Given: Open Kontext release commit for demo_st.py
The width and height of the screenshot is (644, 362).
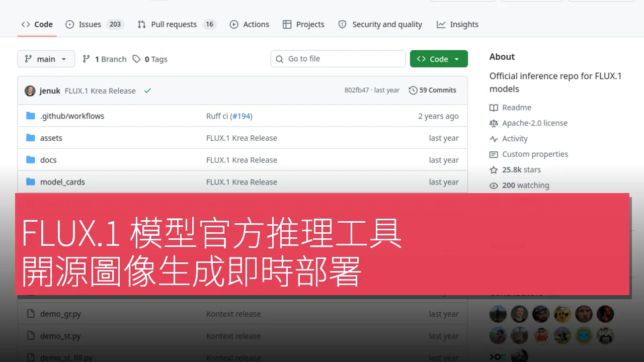Looking at the screenshot, I should [x=233, y=336].
